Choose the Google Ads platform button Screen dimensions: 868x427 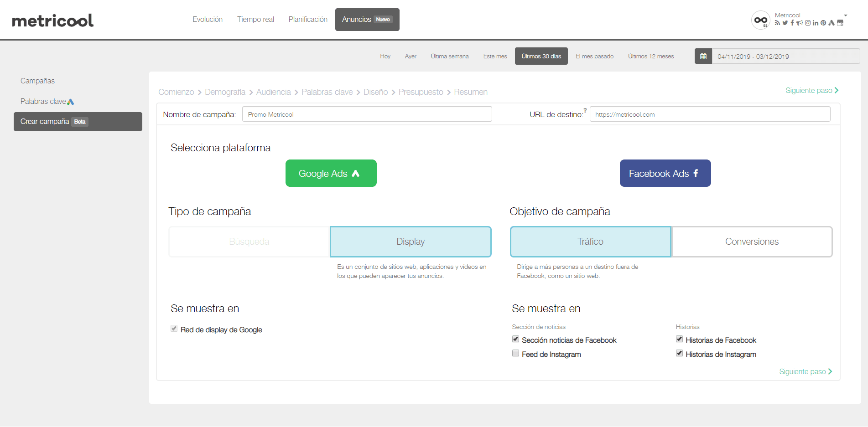click(331, 173)
